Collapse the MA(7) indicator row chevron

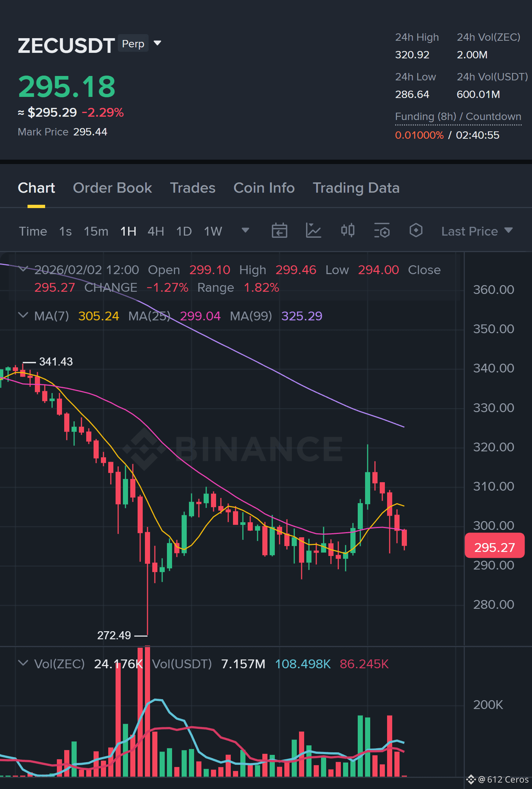(23, 315)
